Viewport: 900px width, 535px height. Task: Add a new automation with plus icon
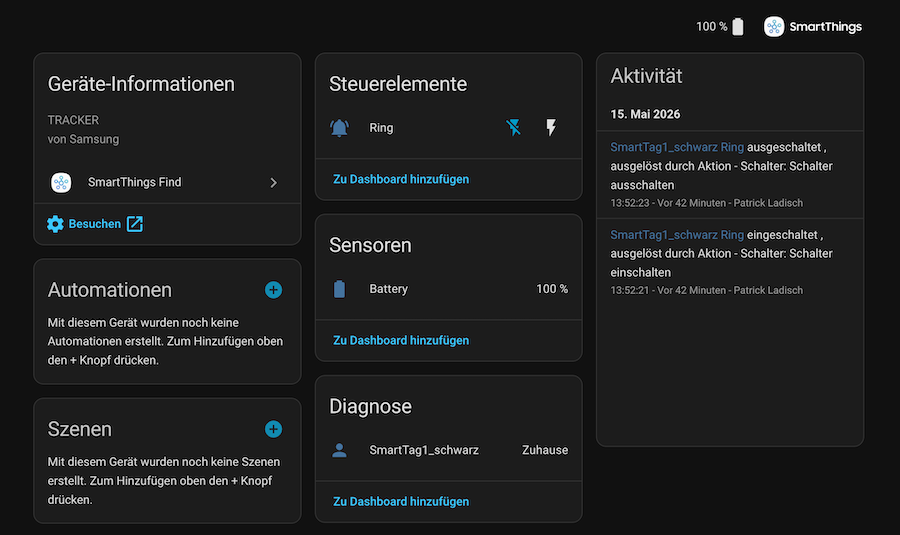pos(273,290)
